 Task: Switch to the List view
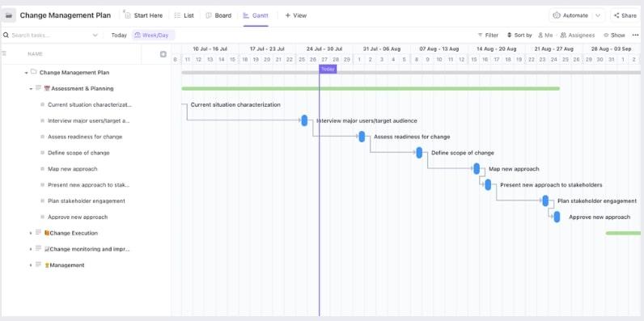184,15
